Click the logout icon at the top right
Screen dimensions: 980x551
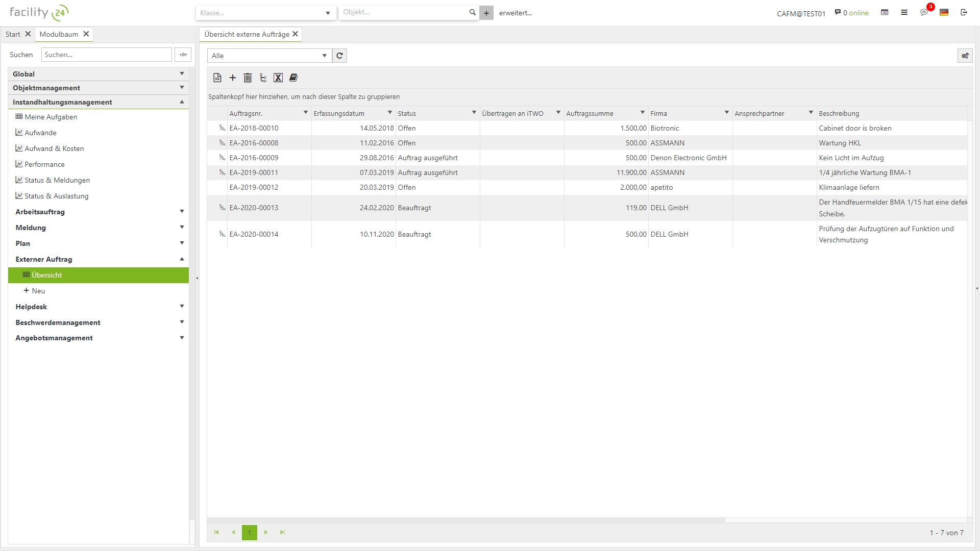(964, 12)
